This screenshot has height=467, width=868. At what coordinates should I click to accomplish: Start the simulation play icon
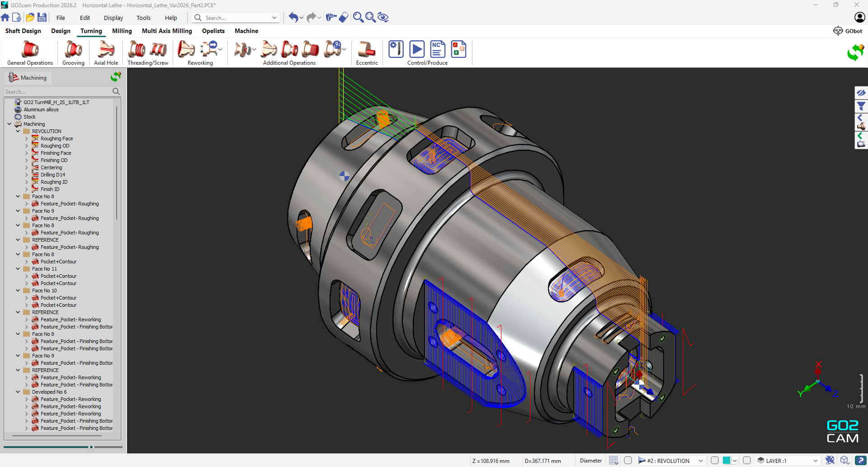416,49
